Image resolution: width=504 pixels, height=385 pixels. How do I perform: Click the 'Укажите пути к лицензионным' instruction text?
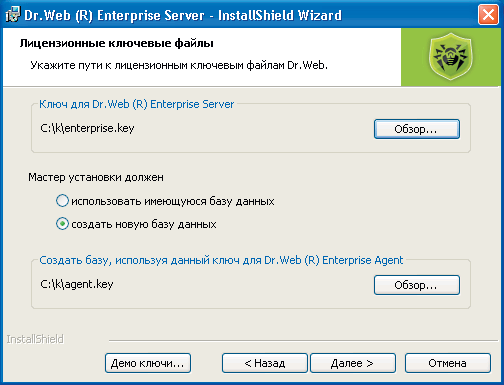tap(179, 65)
